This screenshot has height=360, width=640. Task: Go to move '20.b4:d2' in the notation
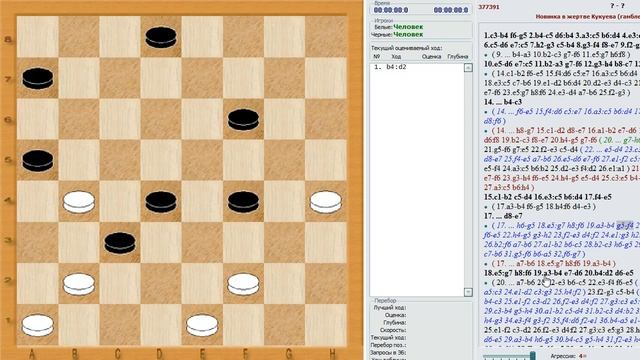(600, 273)
